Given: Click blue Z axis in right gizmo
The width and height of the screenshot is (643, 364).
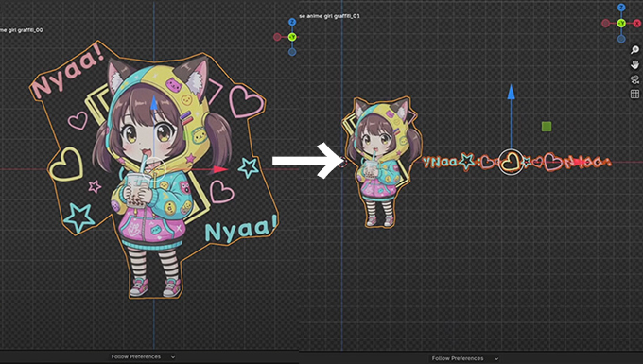Looking at the screenshot, I should pos(621,8).
